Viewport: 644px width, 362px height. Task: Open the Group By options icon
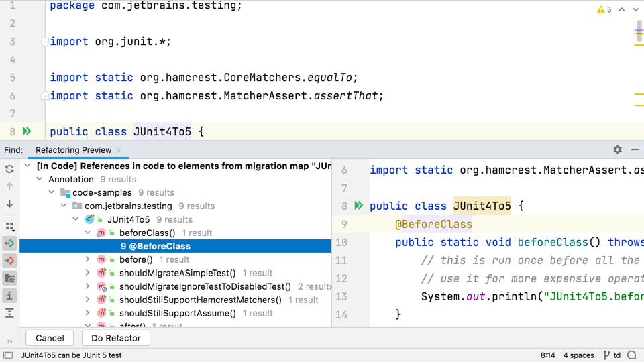(x=9, y=227)
